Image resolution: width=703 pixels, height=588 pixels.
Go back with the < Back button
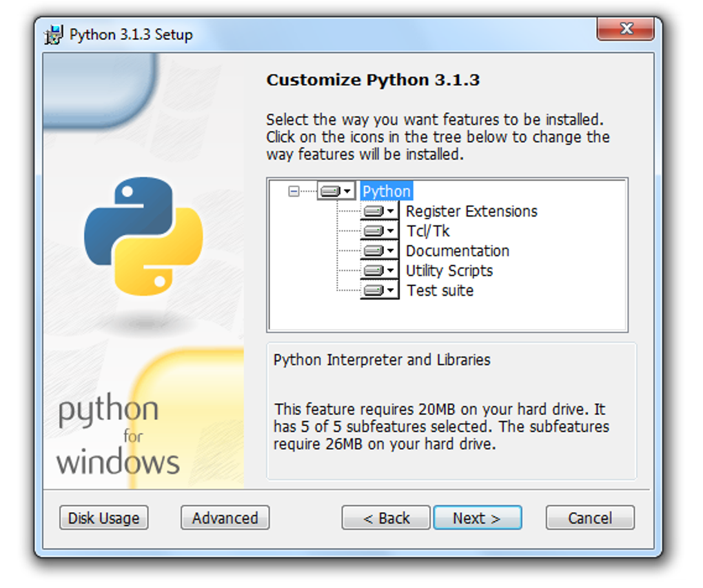[x=386, y=518]
